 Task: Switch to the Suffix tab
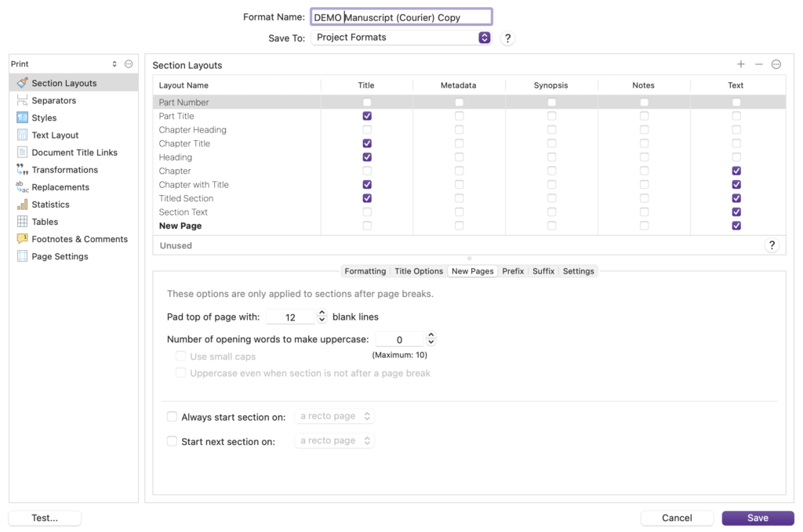point(543,271)
